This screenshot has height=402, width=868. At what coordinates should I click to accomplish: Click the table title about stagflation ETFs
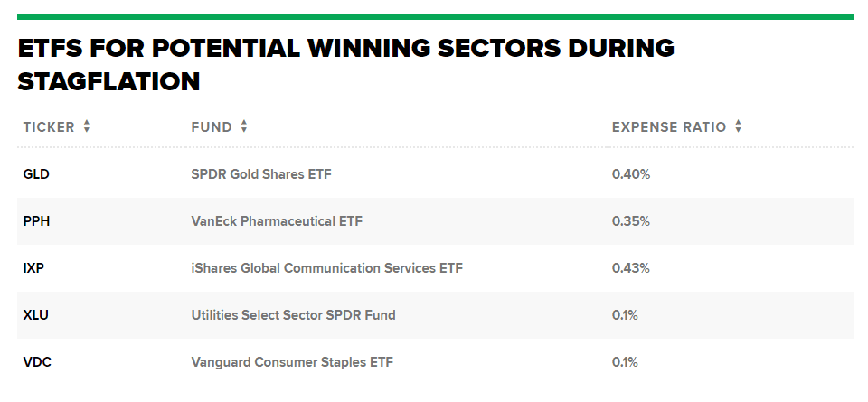(x=345, y=64)
